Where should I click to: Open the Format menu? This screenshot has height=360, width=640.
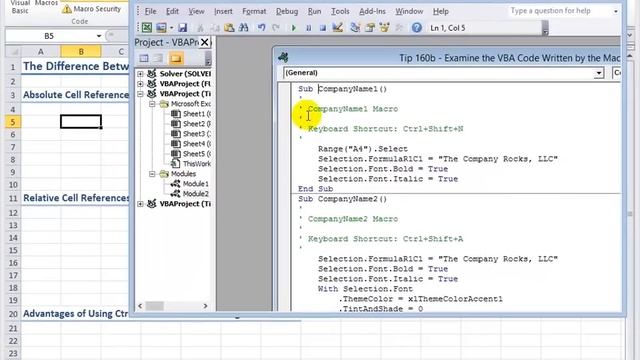254,11
